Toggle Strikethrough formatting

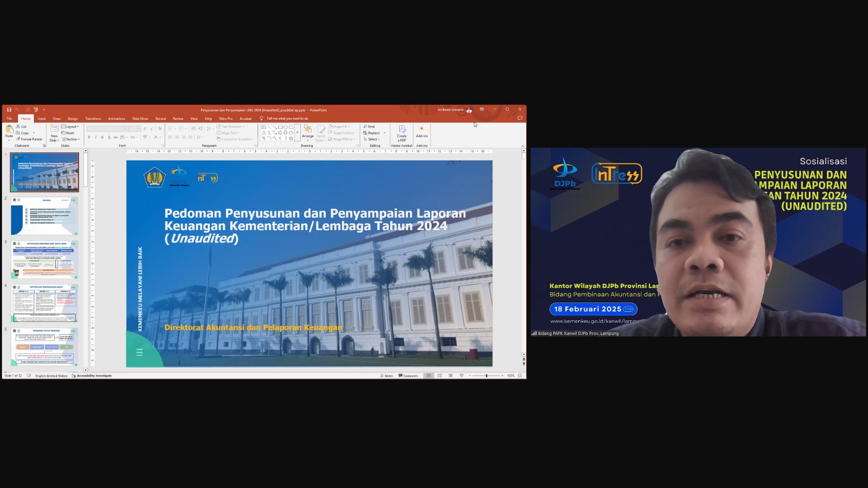[x=116, y=137]
